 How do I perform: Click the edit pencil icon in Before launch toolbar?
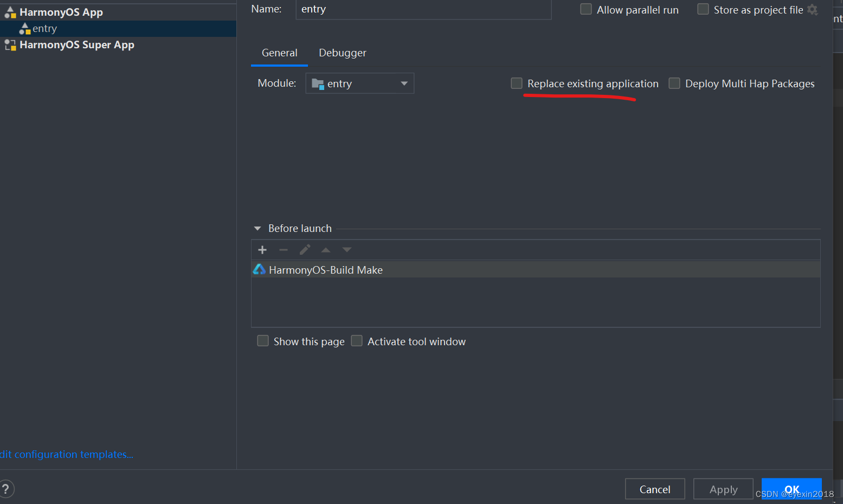(x=305, y=250)
